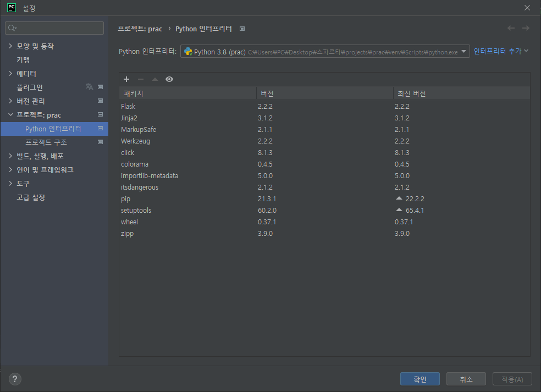Select the setuptools package row
Image resolution: width=541 pixels, height=392 pixels.
point(325,211)
